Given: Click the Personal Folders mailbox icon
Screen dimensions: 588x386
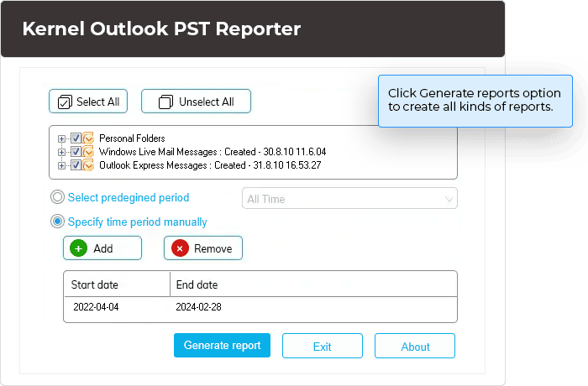Looking at the screenshot, I should 88,138.
